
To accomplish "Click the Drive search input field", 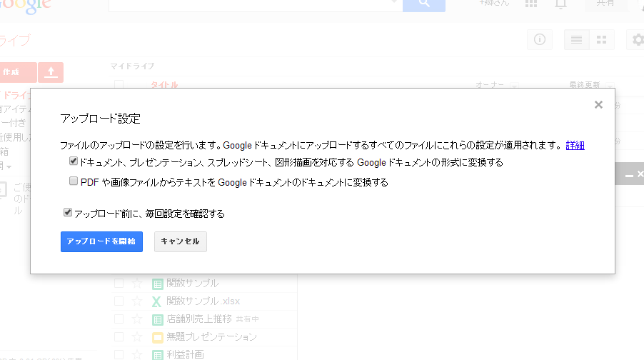I will pyautogui.click(x=256, y=4).
